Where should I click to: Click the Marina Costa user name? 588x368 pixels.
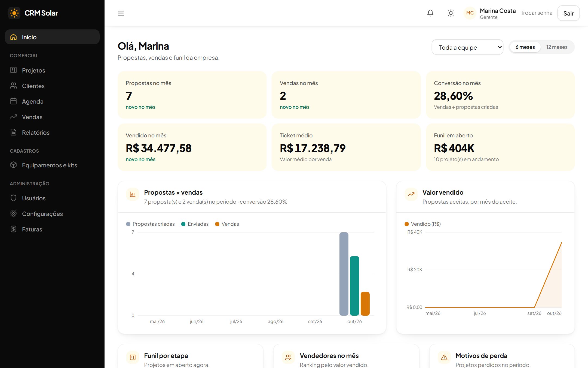click(x=498, y=11)
